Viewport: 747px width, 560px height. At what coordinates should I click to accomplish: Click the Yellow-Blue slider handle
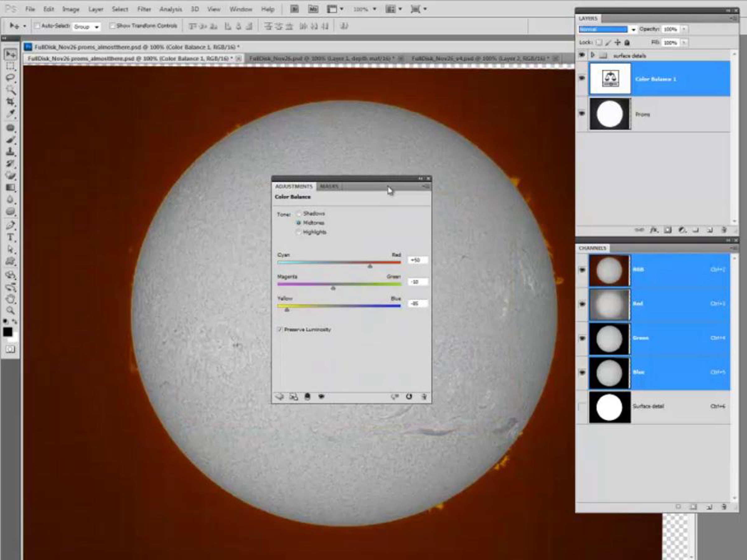click(x=287, y=310)
